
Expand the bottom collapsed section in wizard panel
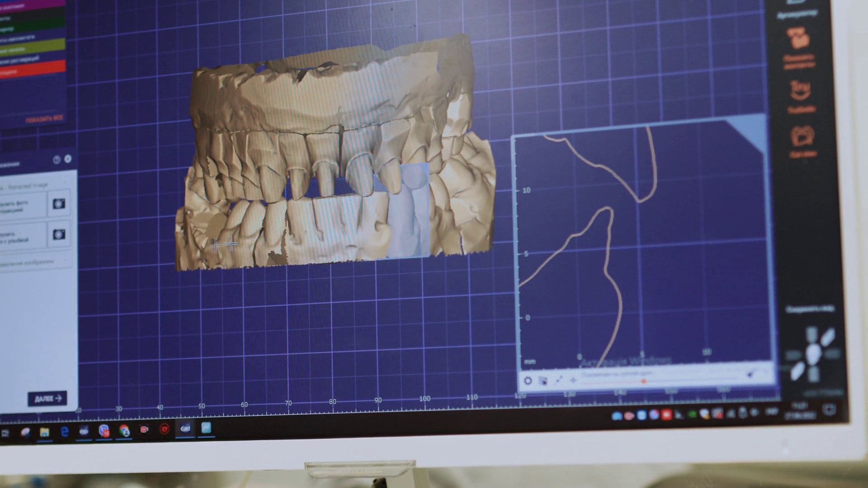pos(65,261)
